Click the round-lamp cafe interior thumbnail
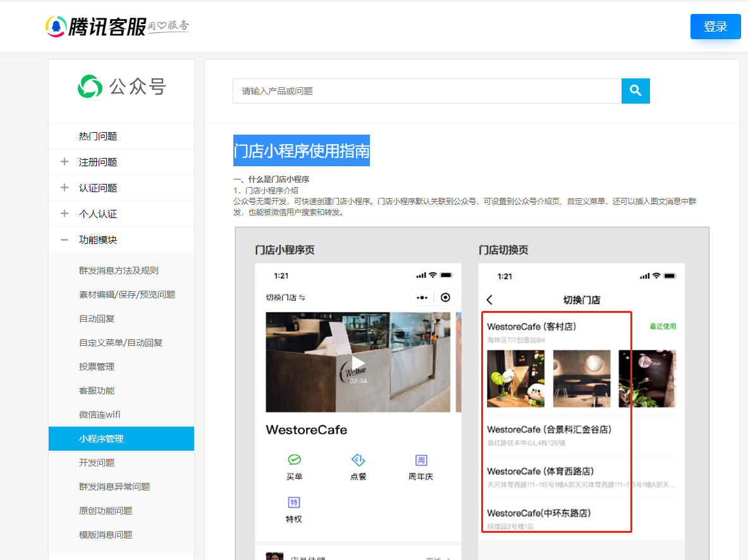Screen dimensions: 748x560 [582, 379]
